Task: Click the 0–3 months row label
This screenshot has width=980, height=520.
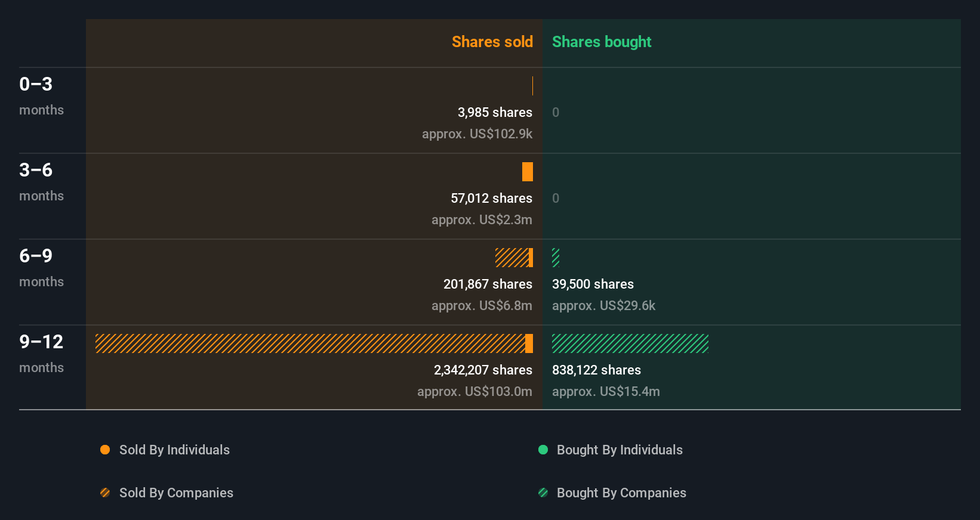Action: pyautogui.click(x=41, y=96)
